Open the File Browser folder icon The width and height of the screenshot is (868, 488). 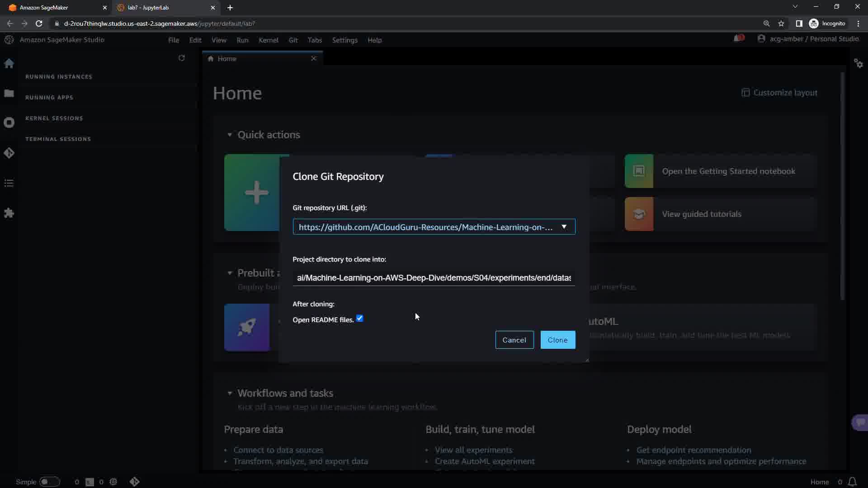(x=9, y=94)
